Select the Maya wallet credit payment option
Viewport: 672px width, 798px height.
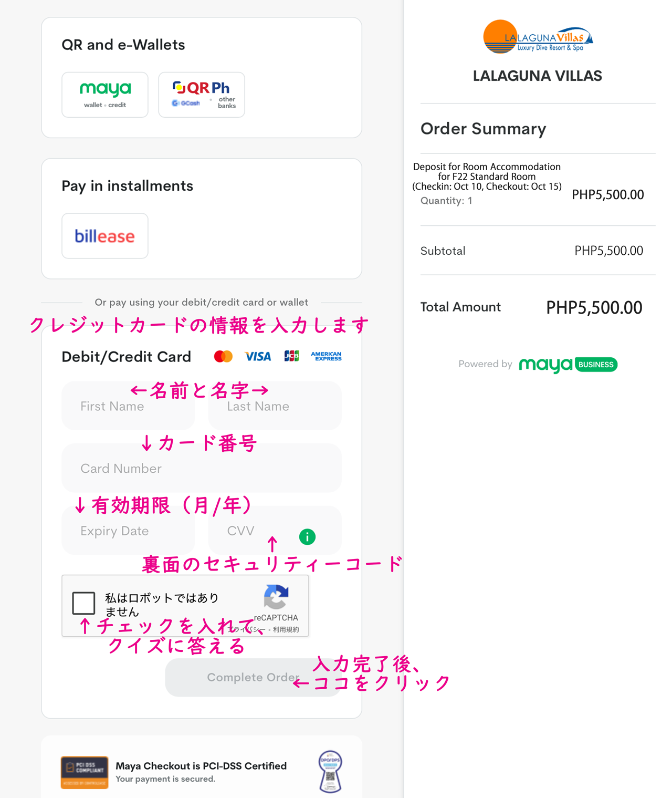pyautogui.click(x=105, y=95)
